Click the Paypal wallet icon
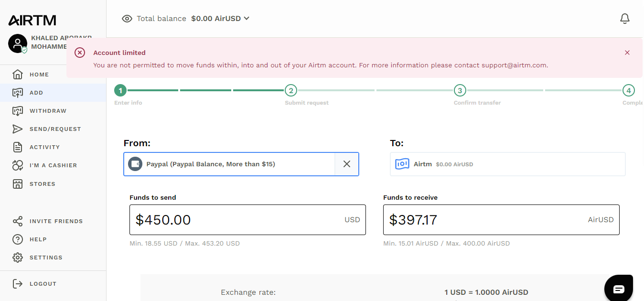Image resolution: width=644 pixels, height=301 pixels. point(135,164)
